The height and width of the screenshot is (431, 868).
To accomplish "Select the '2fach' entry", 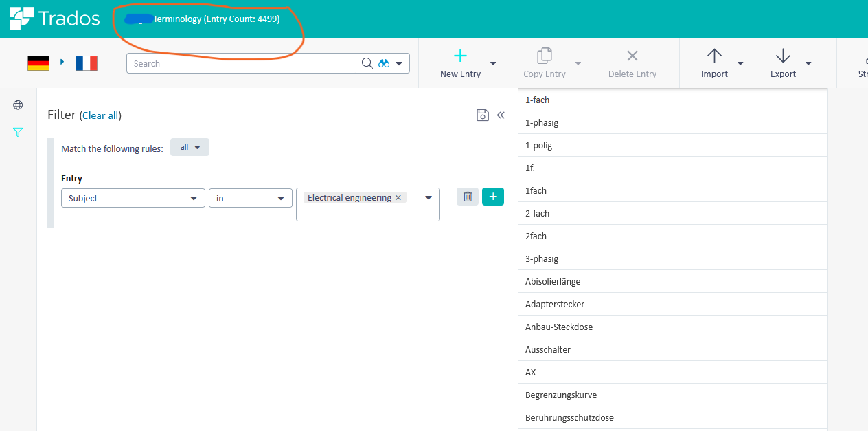I will [x=672, y=236].
